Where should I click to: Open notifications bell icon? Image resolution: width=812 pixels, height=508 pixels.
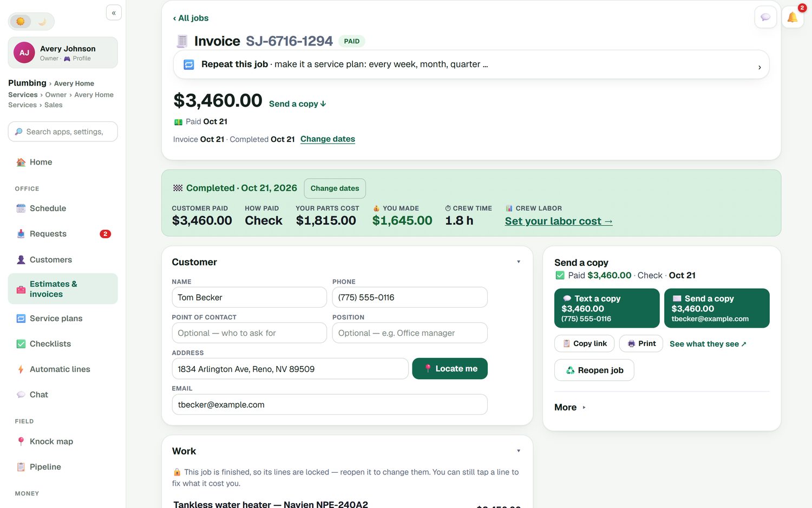click(x=793, y=17)
